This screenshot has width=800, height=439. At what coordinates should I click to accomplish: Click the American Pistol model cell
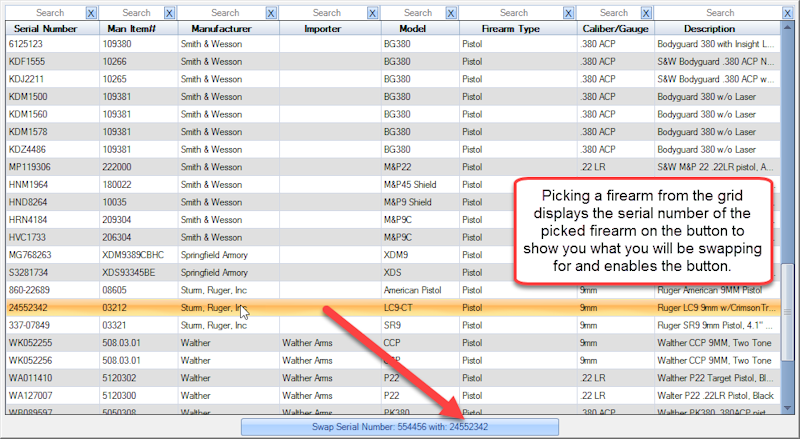pyautogui.click(x=420, y=290)
